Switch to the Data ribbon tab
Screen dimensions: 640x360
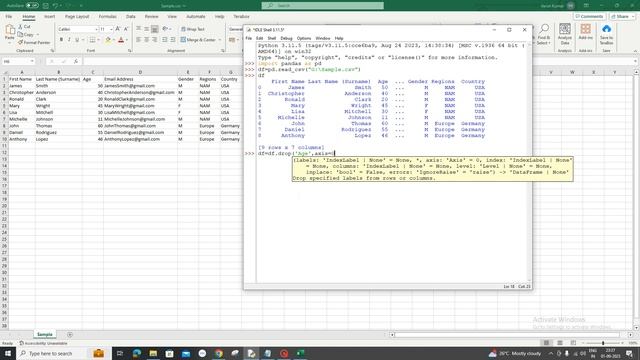pyautogui.click(x=131, y=16)
